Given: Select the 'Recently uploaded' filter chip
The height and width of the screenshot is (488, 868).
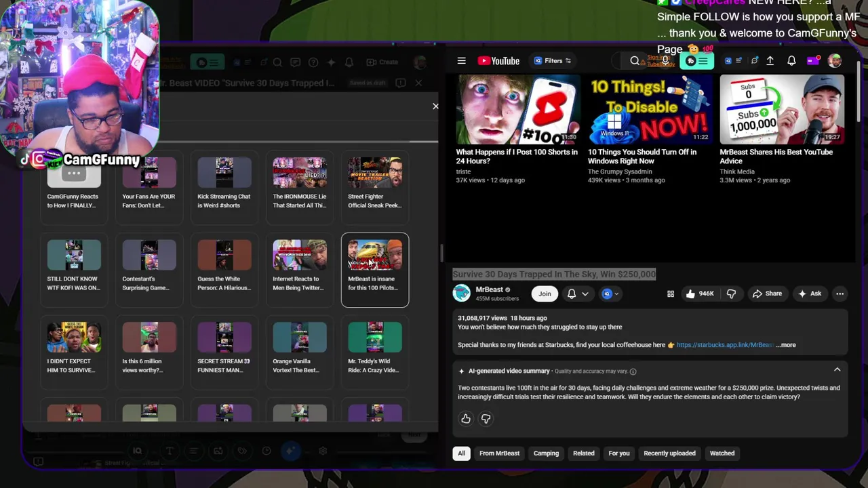Looking at the screenshot, I should (x=669, y=453).
